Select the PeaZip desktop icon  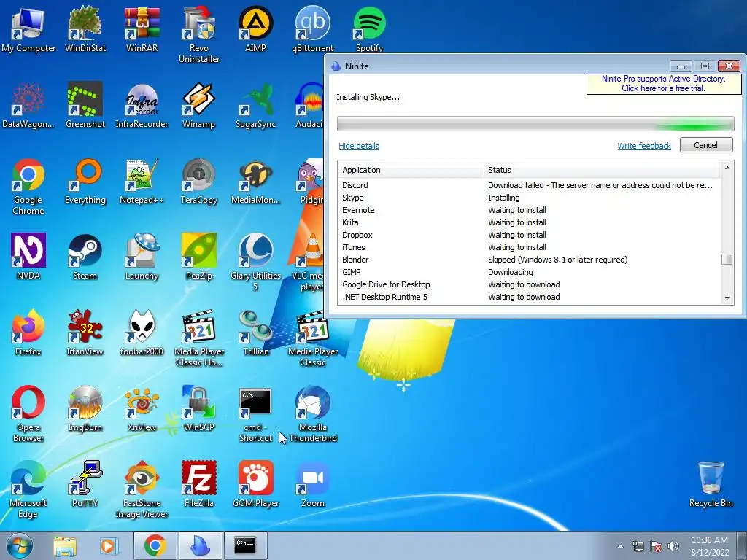click(198, 256)
